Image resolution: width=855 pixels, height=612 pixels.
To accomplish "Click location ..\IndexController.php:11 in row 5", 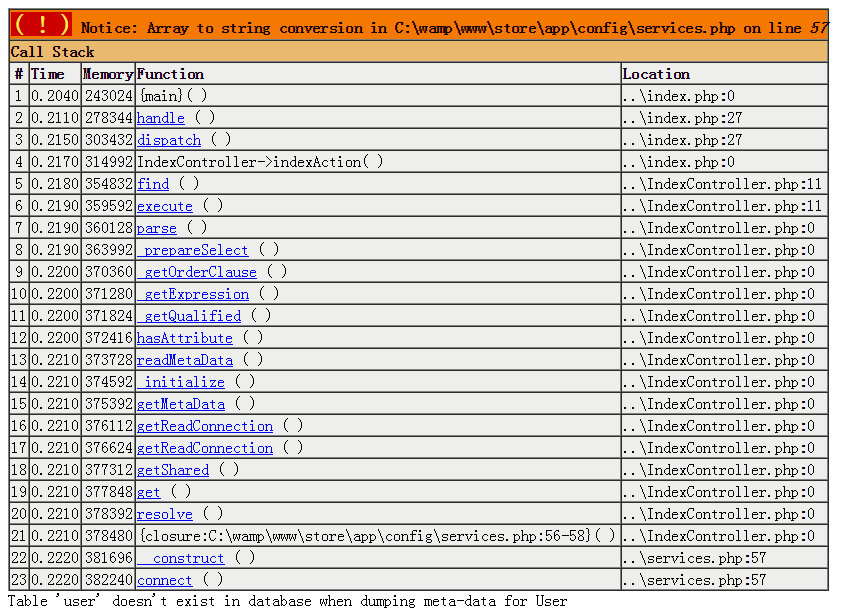I will (x=722, y=184).
